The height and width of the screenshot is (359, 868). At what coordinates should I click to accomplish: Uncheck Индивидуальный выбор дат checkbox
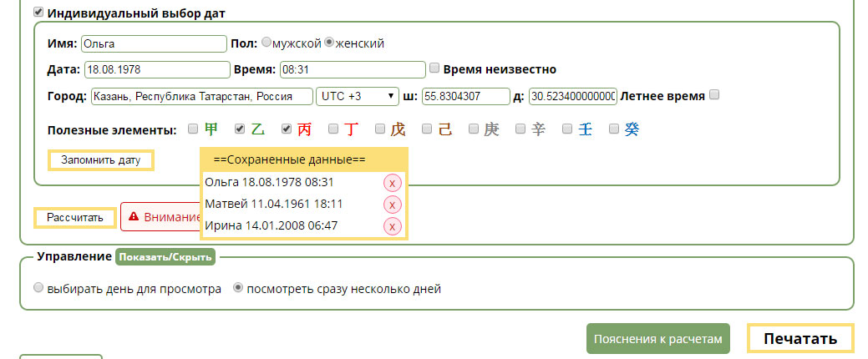(x=38, y=12)
